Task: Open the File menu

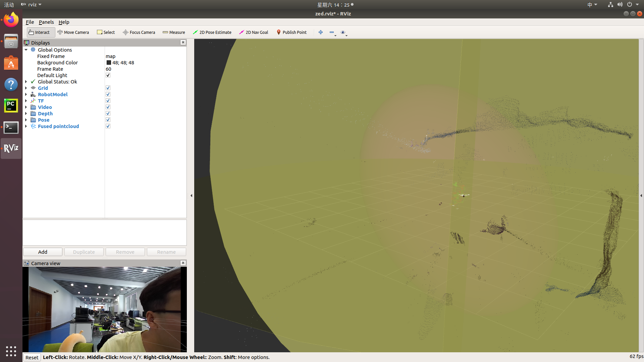Action: [30, 22]
